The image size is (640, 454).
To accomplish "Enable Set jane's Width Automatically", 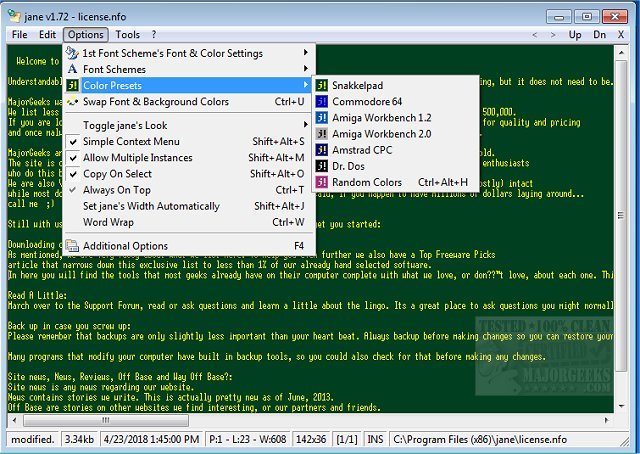I will point(189,206).
